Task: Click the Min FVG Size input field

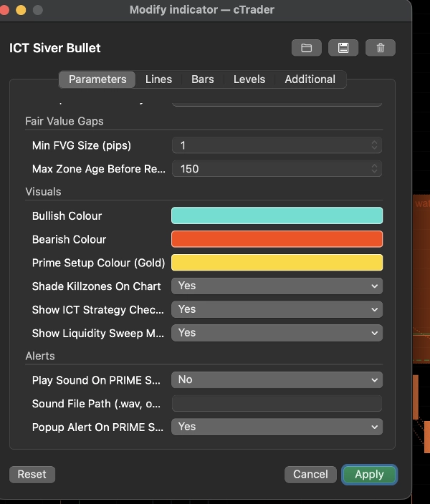Action: click(277, 145)
